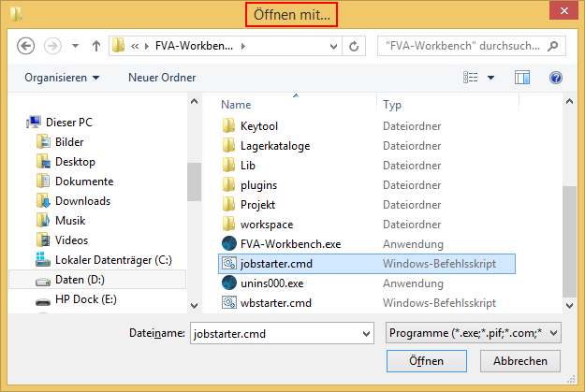Click the FVA-Workbench.exe application icon
Image resolution: width=585 pixels, height=392 pixels.
(x=229, y=243)
